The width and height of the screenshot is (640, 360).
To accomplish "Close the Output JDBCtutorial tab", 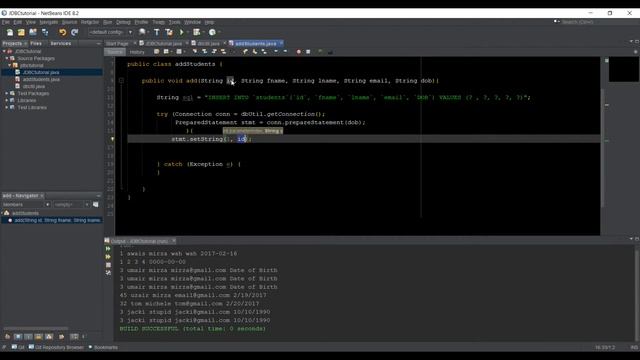I will [173, 241].
